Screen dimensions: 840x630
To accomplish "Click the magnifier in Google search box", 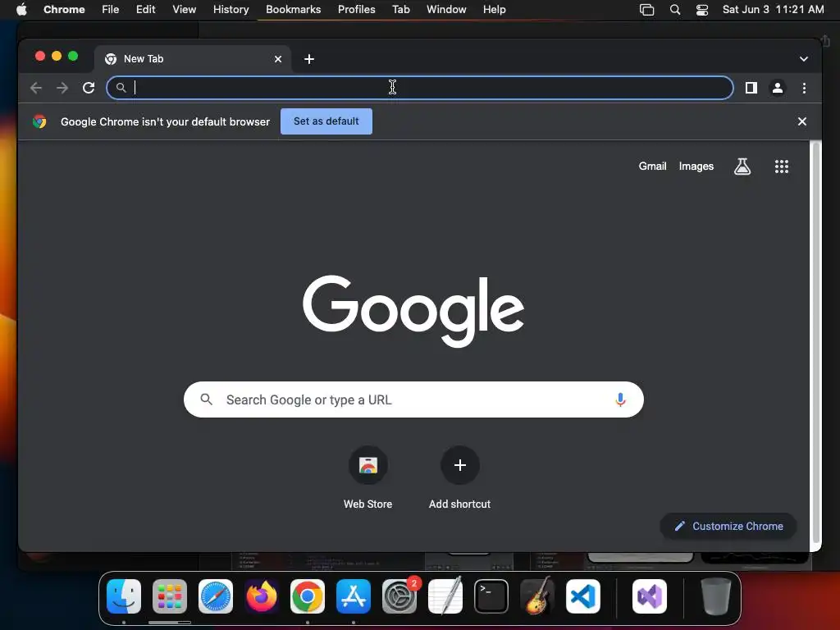I will 206,399.
